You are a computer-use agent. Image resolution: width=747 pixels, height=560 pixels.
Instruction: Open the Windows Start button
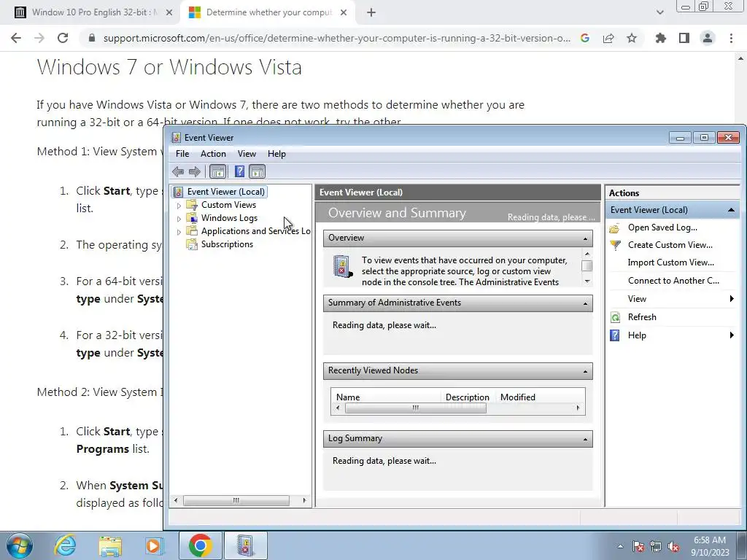coord(19,545)
